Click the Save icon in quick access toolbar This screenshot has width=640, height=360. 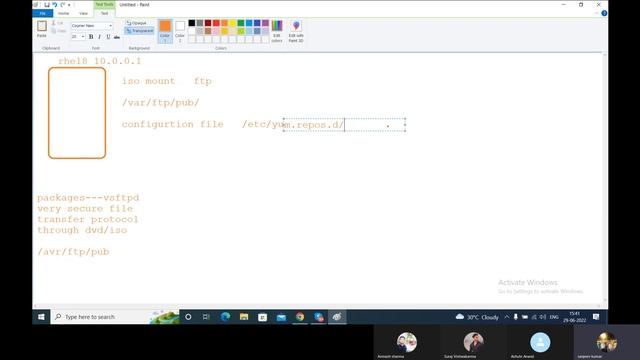(47, 5)
